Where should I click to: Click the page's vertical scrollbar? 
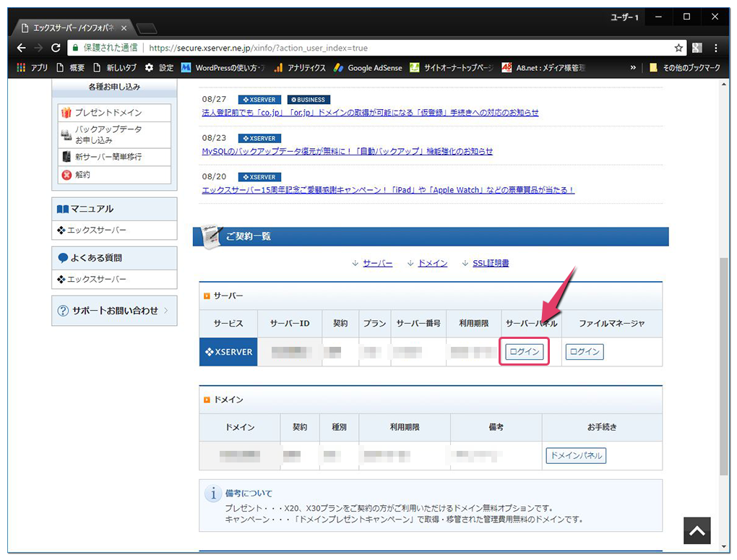tap(725, 361)
